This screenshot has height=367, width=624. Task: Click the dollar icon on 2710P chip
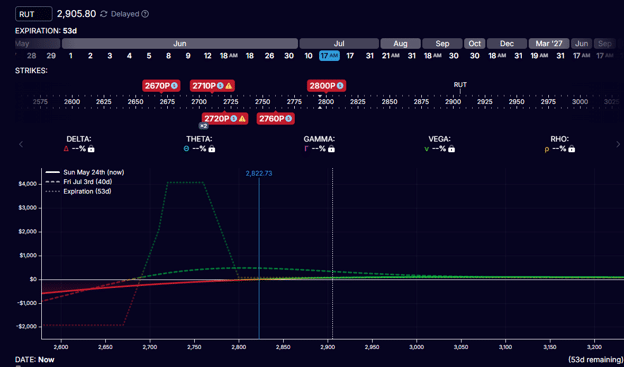pyautogui.click(x=220, y=86)
